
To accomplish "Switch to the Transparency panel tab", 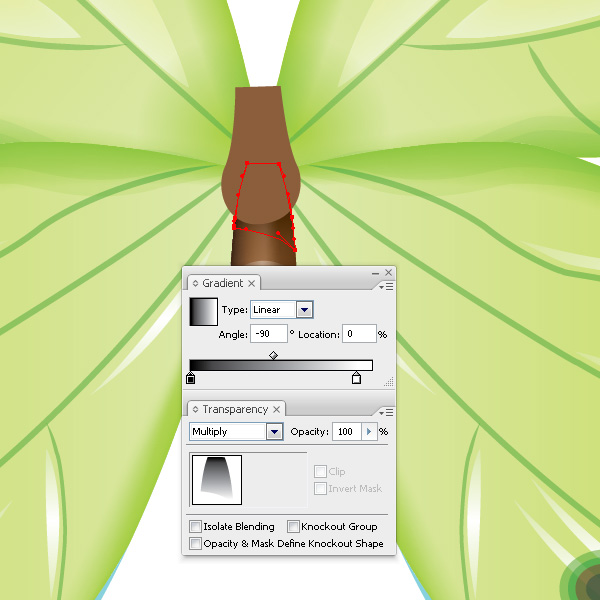I will (x=235, y=409).
